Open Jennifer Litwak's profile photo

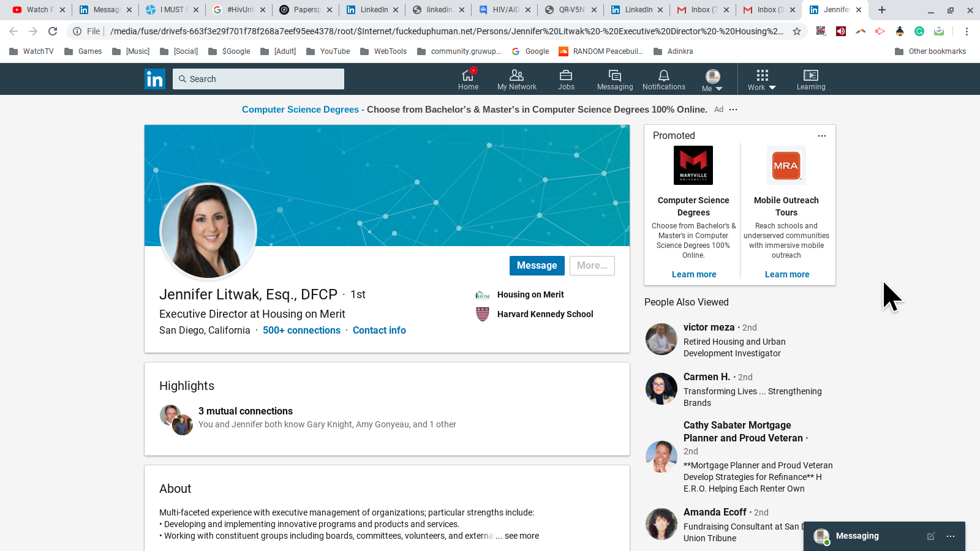click(208, 231)
